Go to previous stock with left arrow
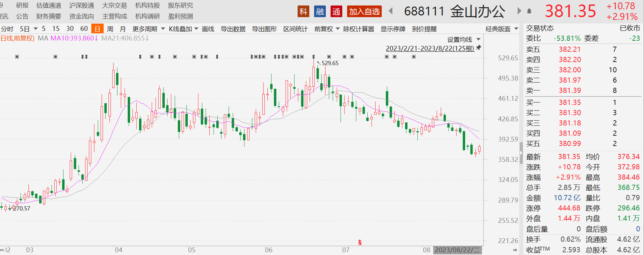Screen dimensions: 644x255 coord(391,11)
